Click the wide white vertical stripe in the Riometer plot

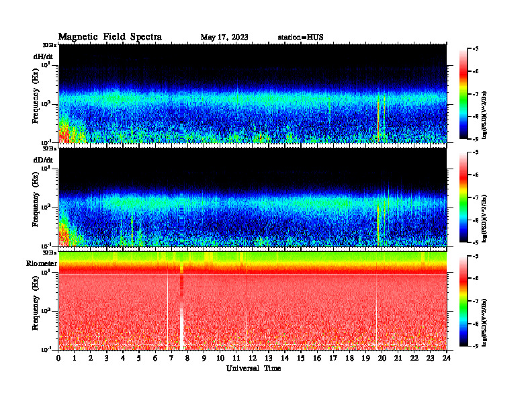tap(181, 329)
